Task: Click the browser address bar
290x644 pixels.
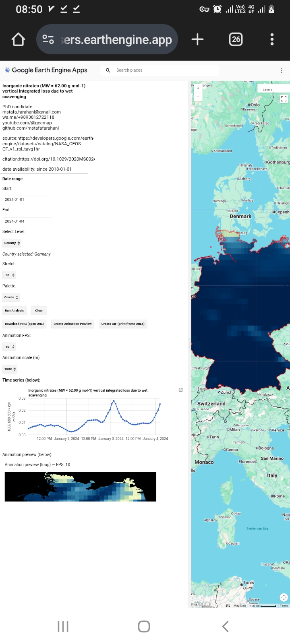Action: point(107,39)
